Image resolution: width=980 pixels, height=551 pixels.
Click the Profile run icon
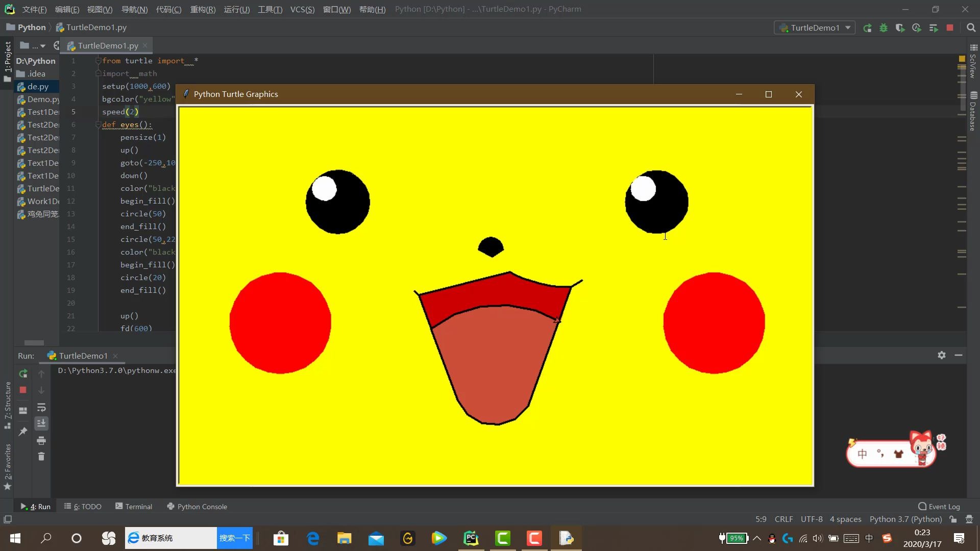pyautogui.click(x=917, y=28)
